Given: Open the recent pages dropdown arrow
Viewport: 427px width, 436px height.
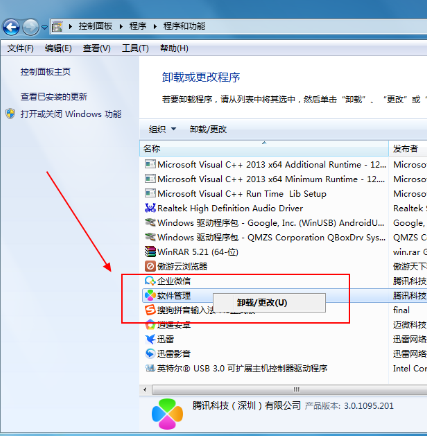Looking at the screenshot, I should (45, 27).
